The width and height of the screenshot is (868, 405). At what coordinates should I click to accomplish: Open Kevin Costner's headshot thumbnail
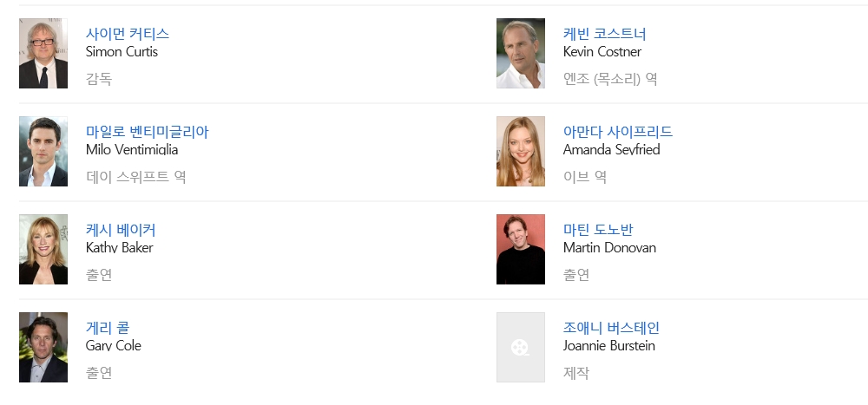[521, 54]
